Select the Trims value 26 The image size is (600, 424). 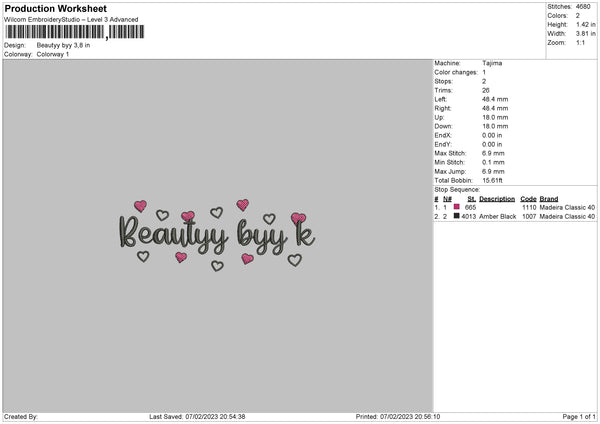pos(486,90)
